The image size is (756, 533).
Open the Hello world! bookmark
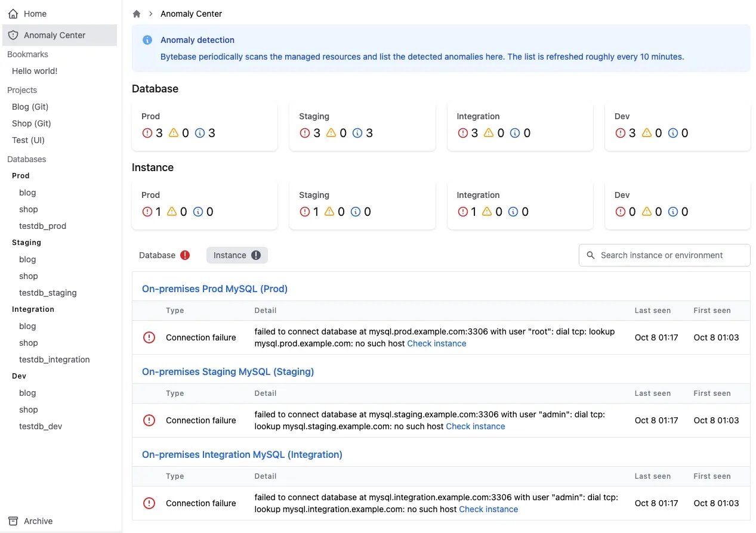[35, 71]
